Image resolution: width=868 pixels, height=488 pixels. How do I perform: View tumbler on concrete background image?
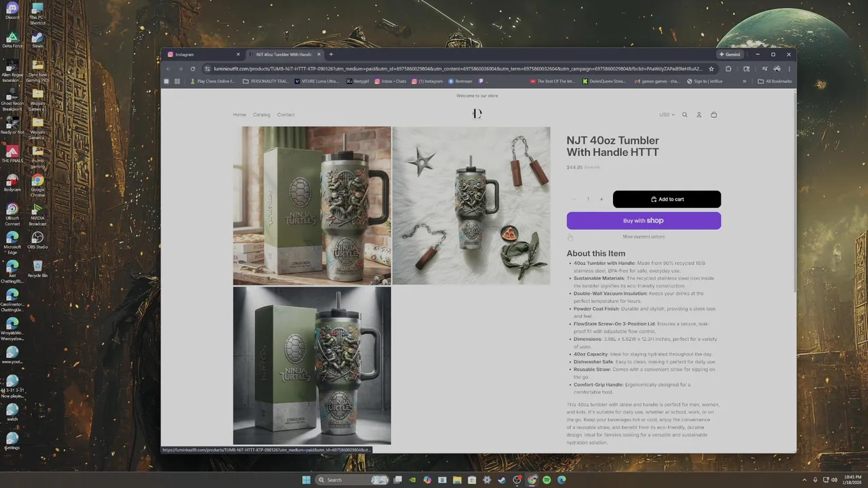coord(312,365)
